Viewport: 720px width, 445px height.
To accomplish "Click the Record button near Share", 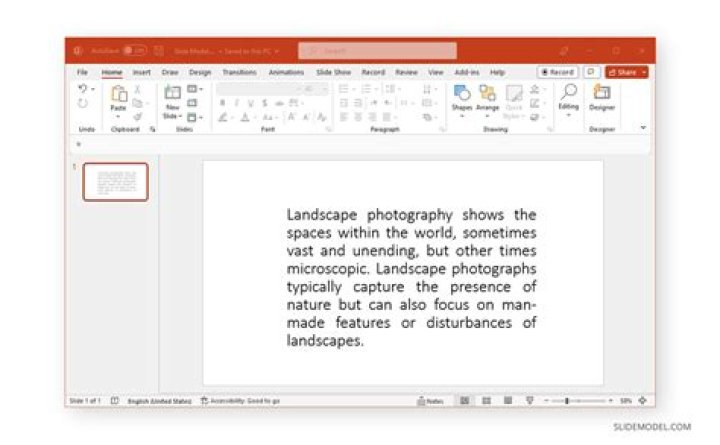I will (557, 73).
